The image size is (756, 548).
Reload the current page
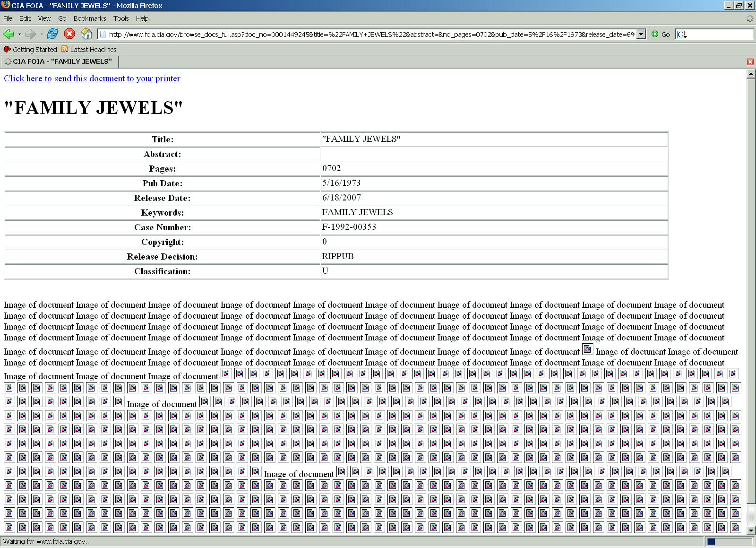[52, 34]
